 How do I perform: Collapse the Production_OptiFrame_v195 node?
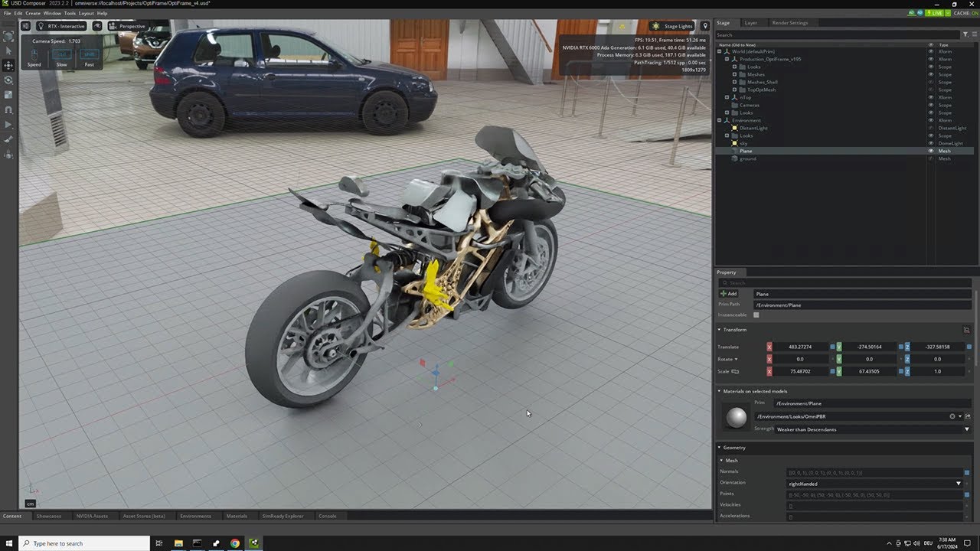pos(727,59)
